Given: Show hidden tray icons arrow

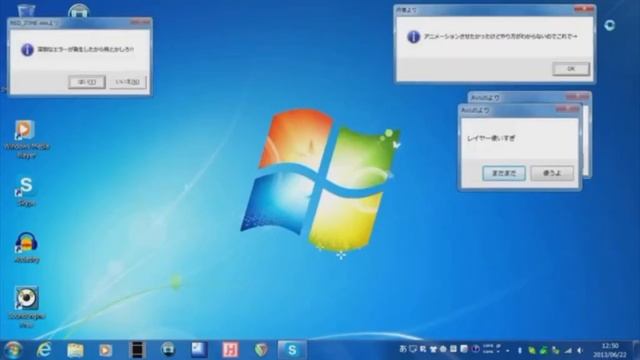Looking at the screenshot, I should click(508, 350).
